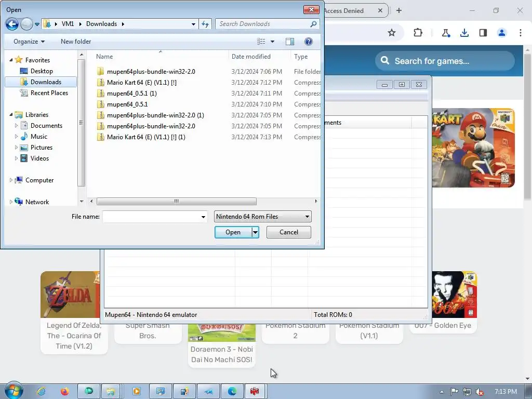Open Chrome profile avatar
Image resolution: width=532 pixels, height=399 pixels.
501,33
